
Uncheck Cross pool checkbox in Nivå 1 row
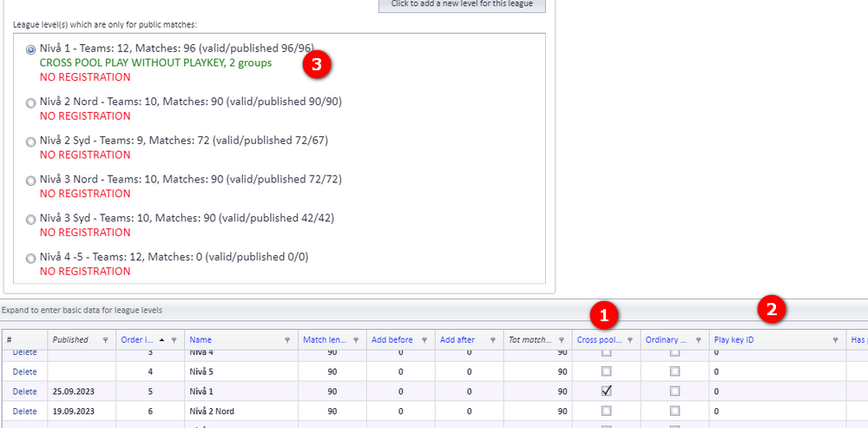tap(607, 391)
